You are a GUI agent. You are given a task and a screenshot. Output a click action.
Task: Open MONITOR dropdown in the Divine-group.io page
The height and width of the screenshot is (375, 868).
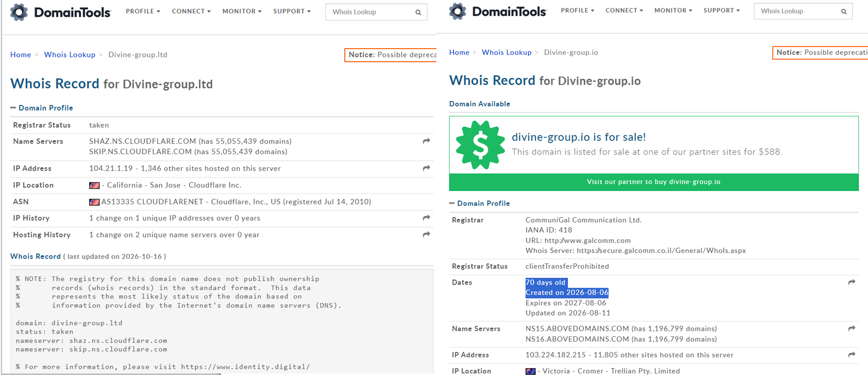673,10
